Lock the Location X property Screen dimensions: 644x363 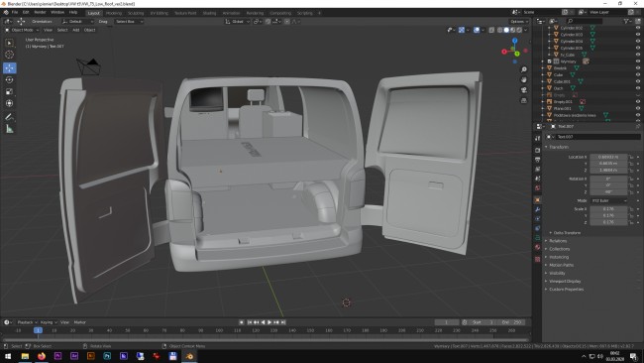click(631, 157)
